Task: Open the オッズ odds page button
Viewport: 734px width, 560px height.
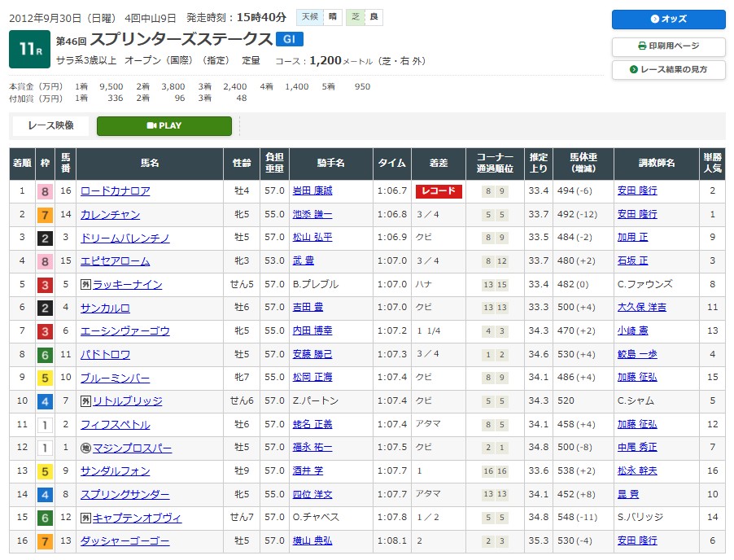Action: click(x=668, y=20)
